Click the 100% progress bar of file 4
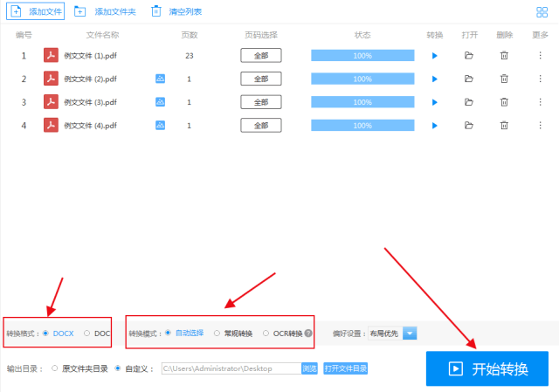559x392 pixels. pos(362,126)
